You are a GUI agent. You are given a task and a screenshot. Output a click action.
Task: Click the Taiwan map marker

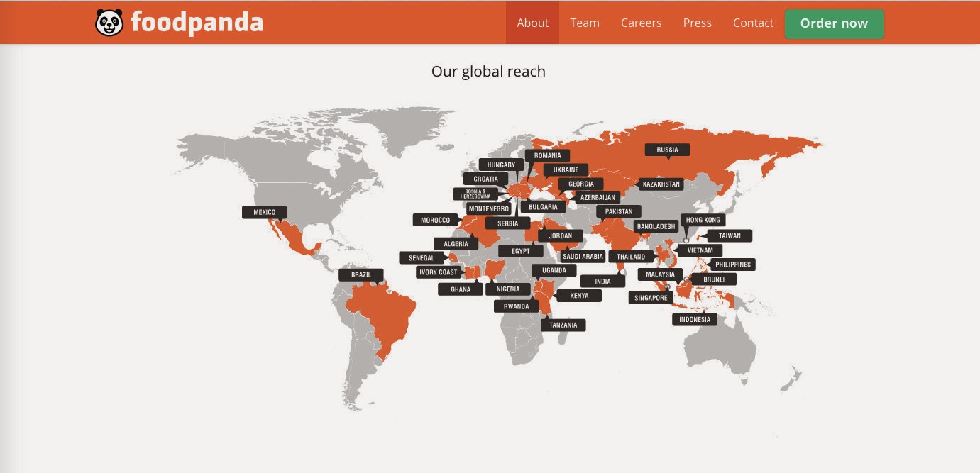(731, 235)
